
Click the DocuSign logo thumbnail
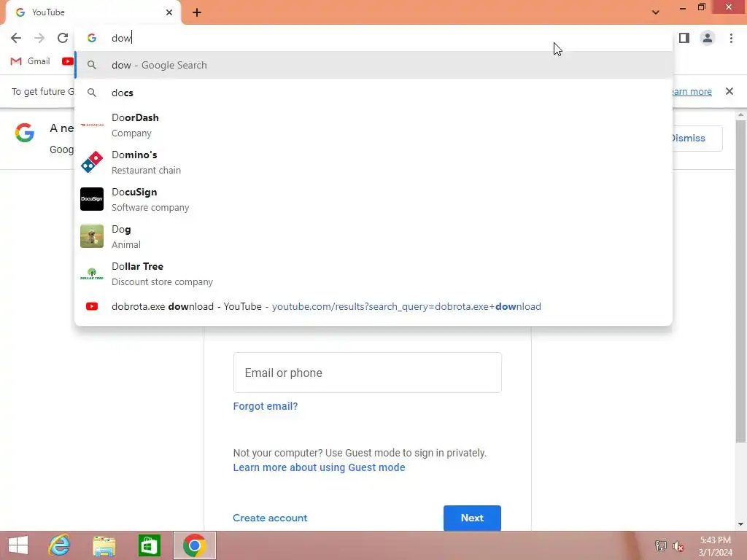click(92, 199)
